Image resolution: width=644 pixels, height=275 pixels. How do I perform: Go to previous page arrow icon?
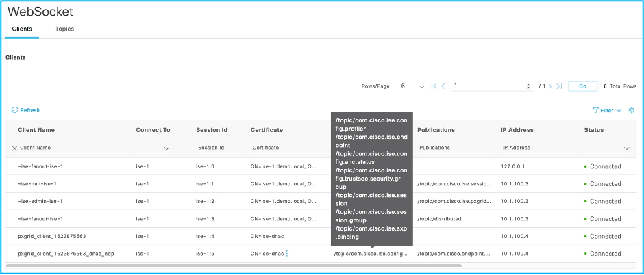[443, 86]
